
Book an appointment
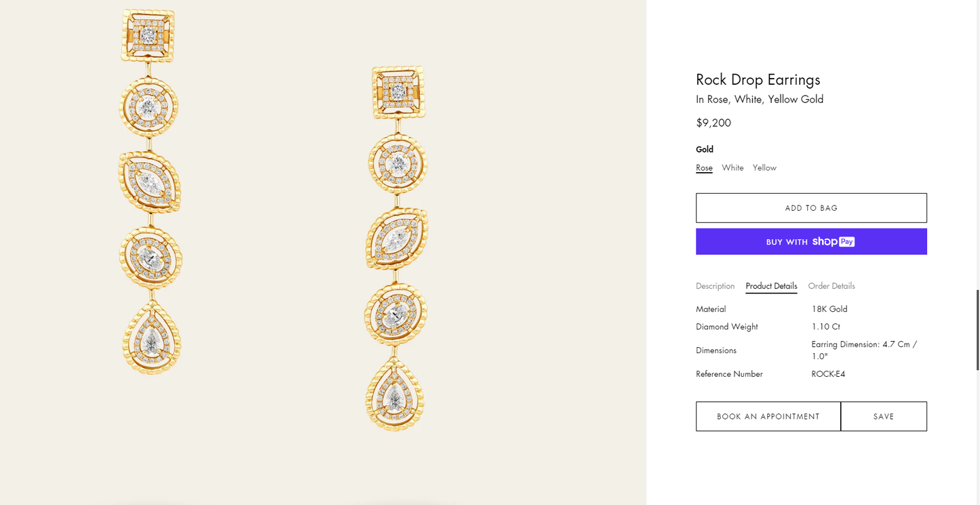[768, 417]
